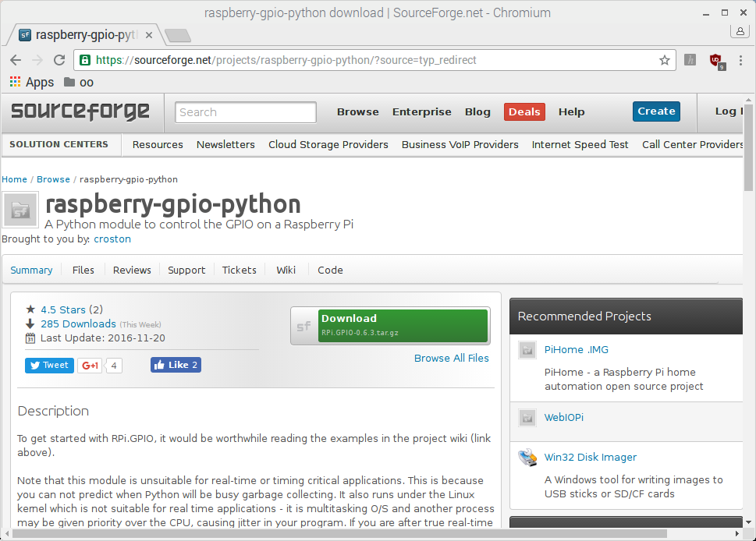Click the green padlock security icon
Screen dimensions: 756x541
(85, 60)
